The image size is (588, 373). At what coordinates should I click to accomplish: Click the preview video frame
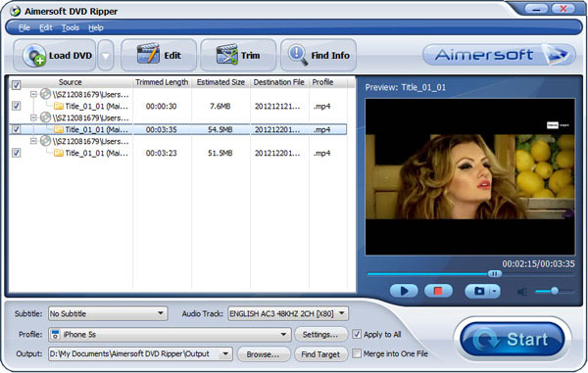click(469, 177)
